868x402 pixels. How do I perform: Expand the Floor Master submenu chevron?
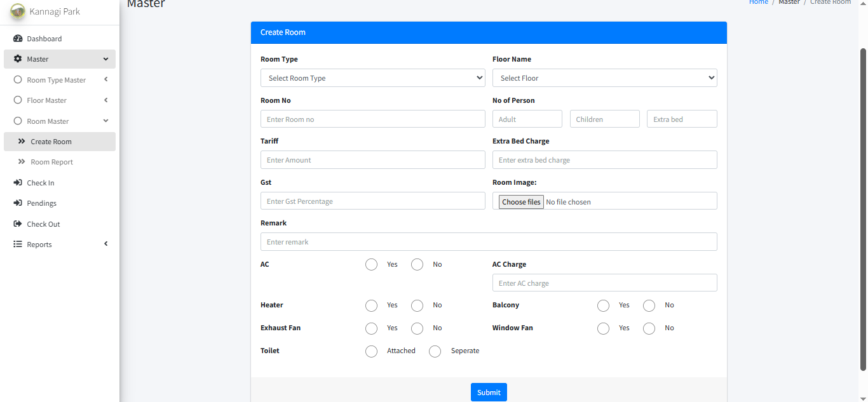(x=106, y=100)
